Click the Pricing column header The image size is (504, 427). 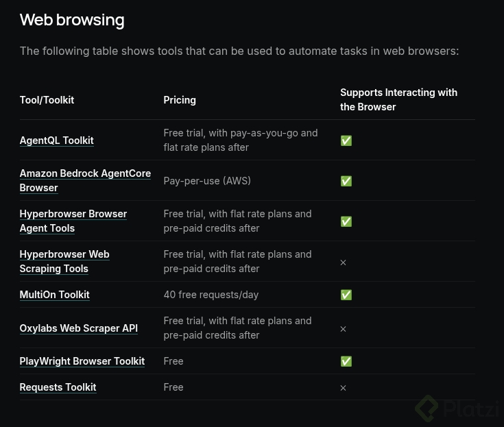pyautogui.click(x=180, y=100)
